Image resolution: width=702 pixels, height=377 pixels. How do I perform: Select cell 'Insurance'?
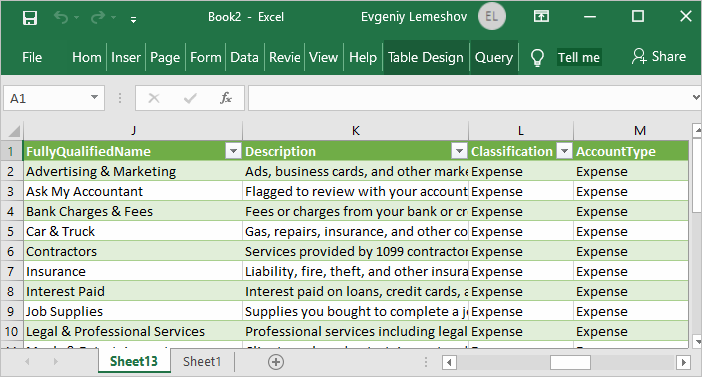click(x=133, y=271)
